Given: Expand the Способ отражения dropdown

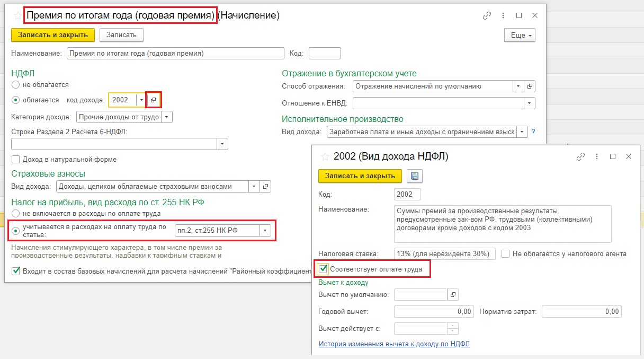Looking at the screenshot, I should click(x=518, y=86).
